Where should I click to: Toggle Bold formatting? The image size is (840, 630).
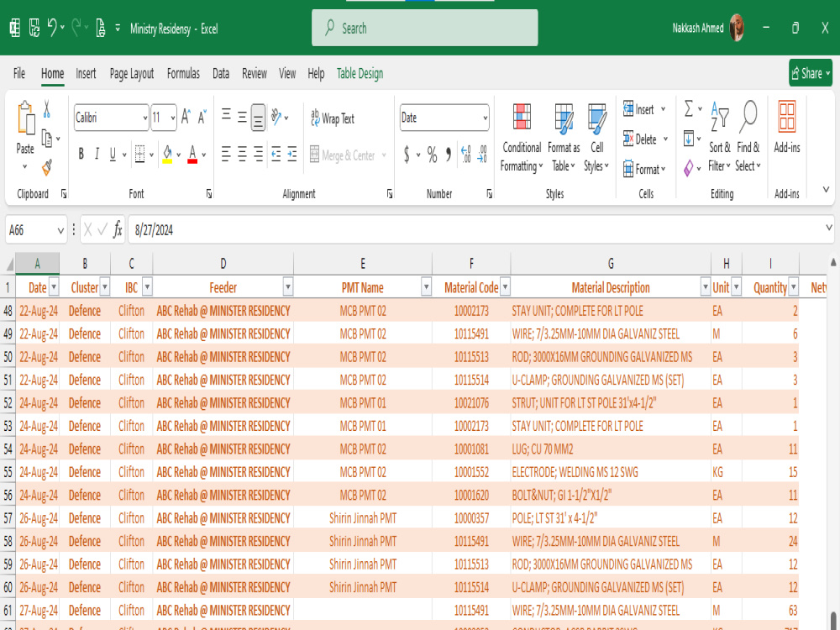click(x=81, y=155)
